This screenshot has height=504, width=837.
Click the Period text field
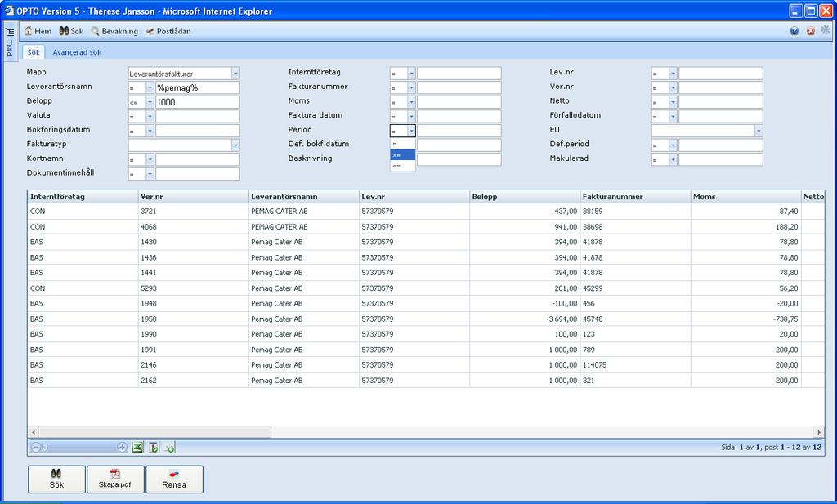coord(459,131)
